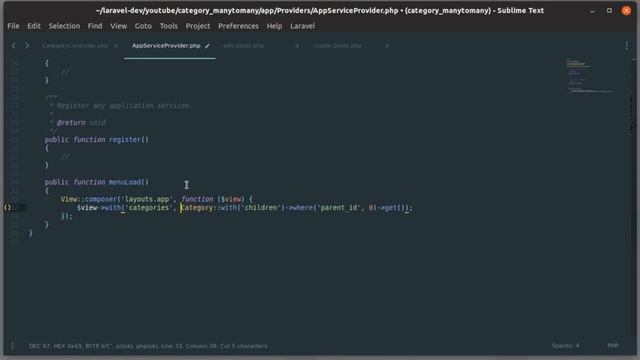Image resolution: width=640 pixels, height=360 pixels.
Task: Click the bracket indicator in the gutter
Action: click(x=8, y=208)
